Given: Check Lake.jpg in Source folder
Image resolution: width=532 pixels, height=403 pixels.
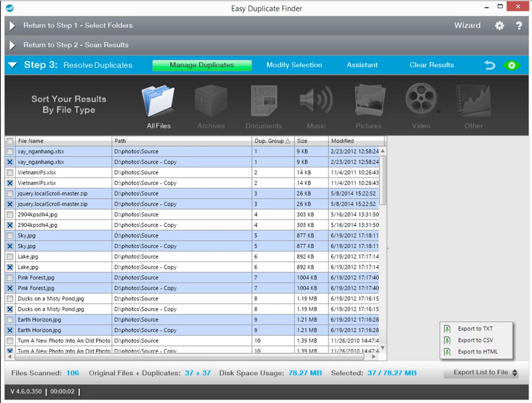Looking at the screenshot, I should coord(10,257).
